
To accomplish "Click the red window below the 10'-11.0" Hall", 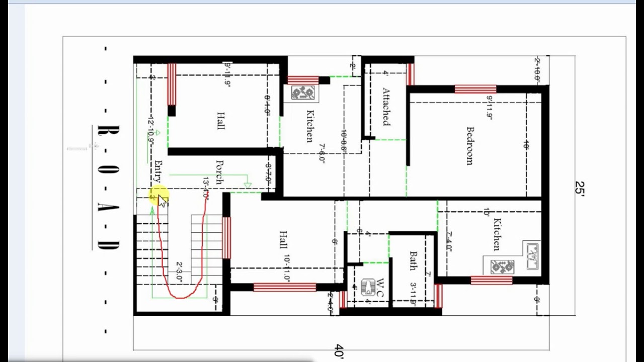I will [284, 287].
